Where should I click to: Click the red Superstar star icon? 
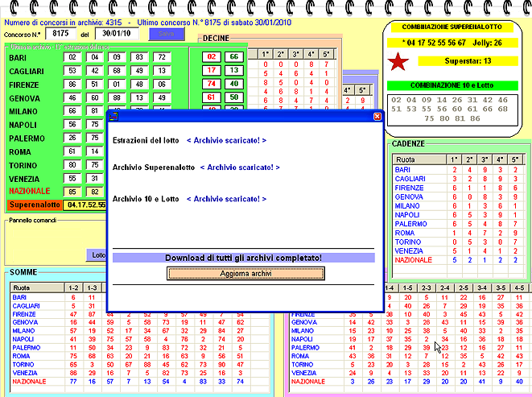[398, 61]
